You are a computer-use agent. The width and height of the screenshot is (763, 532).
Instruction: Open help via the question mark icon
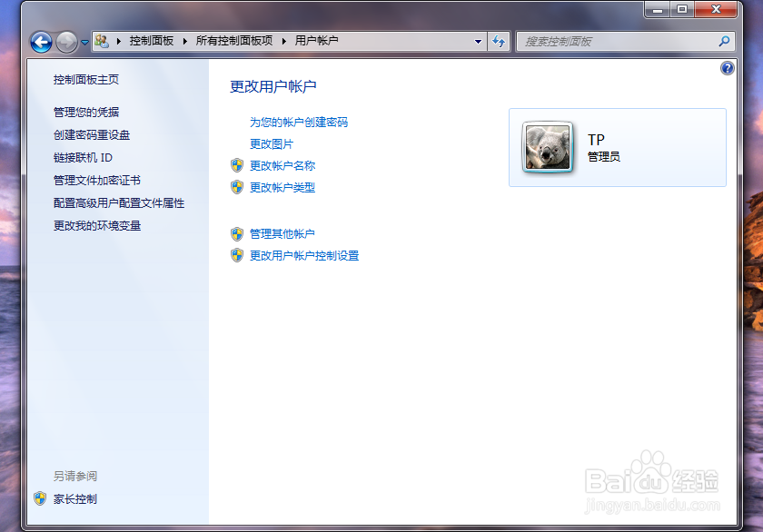tap(726, 68)
